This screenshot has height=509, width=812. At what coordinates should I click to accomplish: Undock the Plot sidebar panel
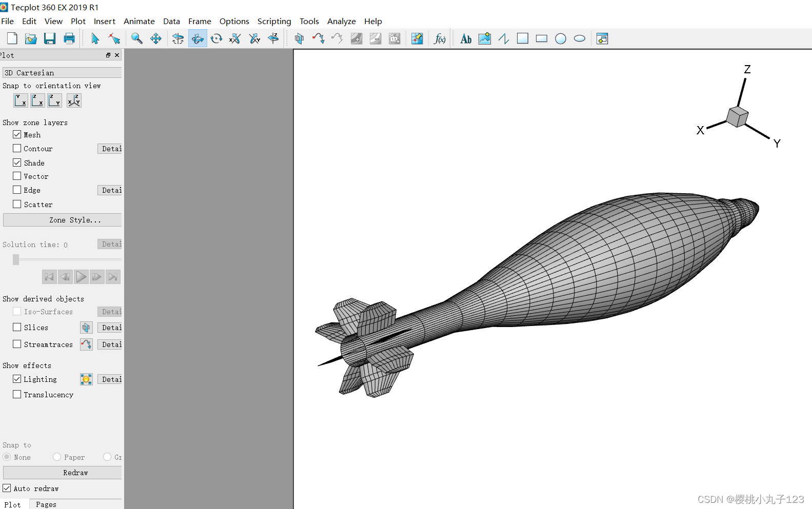[108, 55]
